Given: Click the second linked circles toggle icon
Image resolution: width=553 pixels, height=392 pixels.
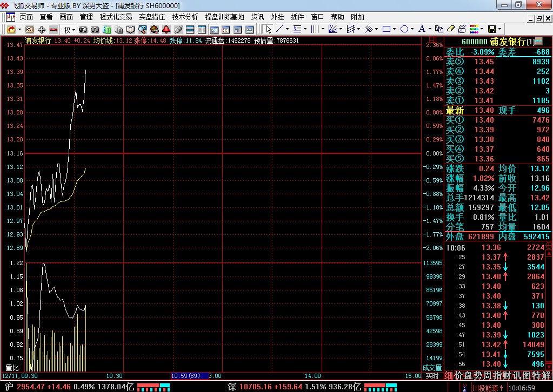Looking at the screenshot, I should 95,30.
